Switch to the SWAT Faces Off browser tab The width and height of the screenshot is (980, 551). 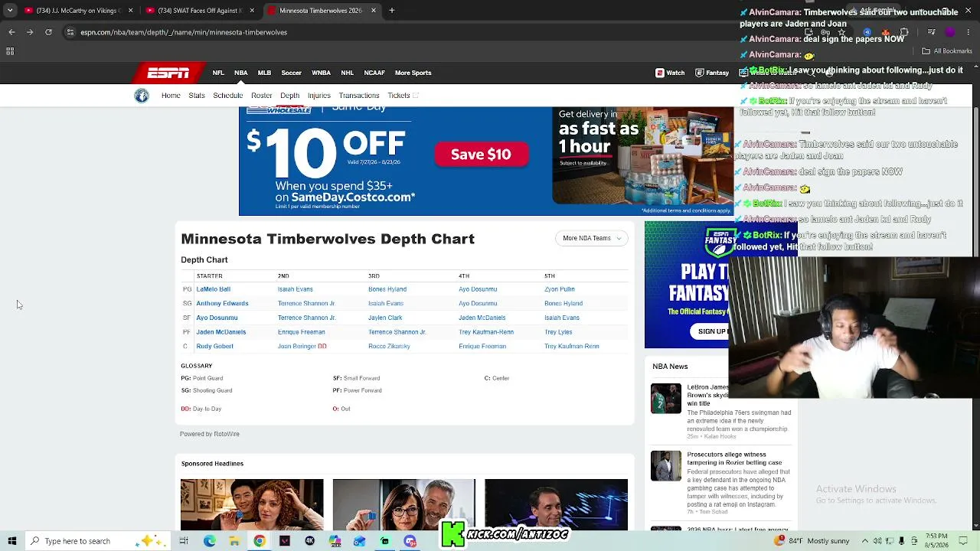coord(199,11)
